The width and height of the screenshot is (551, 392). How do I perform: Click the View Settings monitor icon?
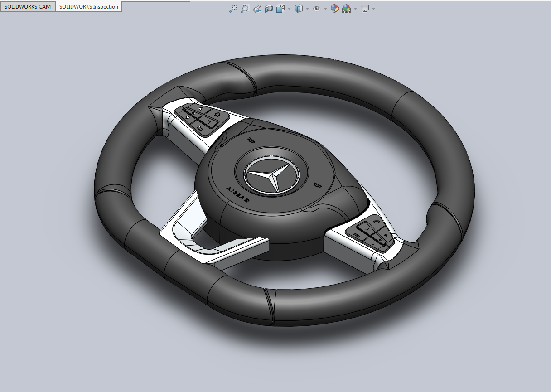[365, 8]
